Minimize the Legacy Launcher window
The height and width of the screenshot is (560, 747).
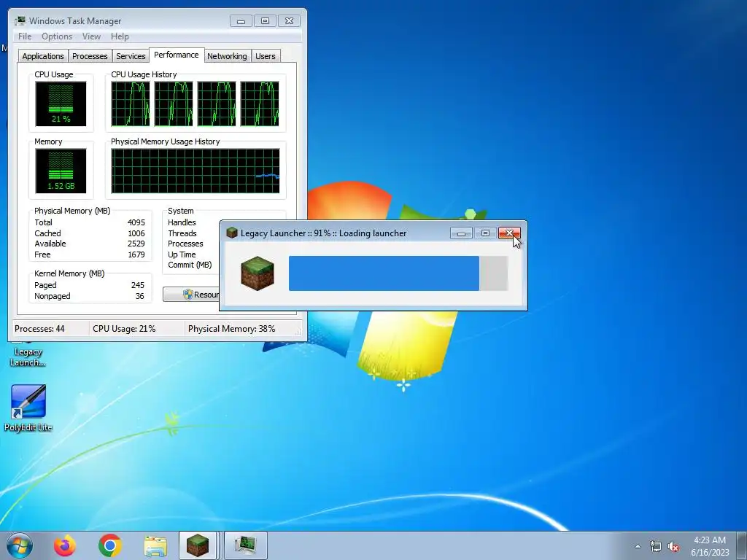[x=461, y=233]
